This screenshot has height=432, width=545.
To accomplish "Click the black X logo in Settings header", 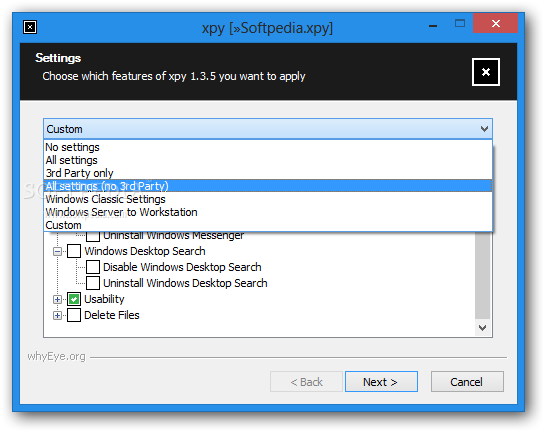I will [x=486, y=72].
